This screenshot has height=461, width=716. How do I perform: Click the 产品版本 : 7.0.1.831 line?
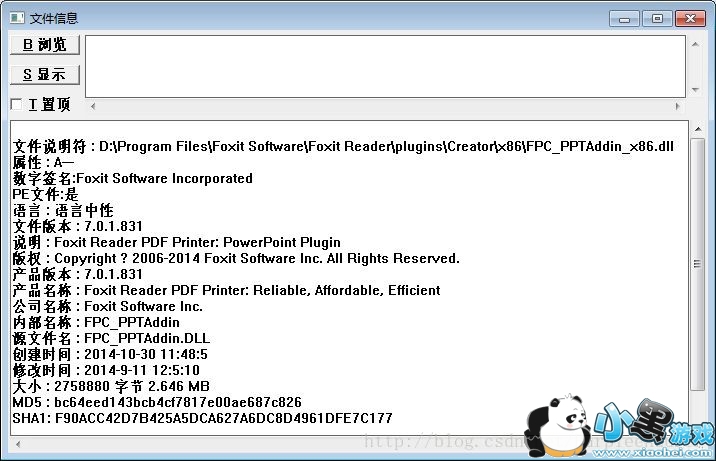pyautogui.click(x=78, y=274)
